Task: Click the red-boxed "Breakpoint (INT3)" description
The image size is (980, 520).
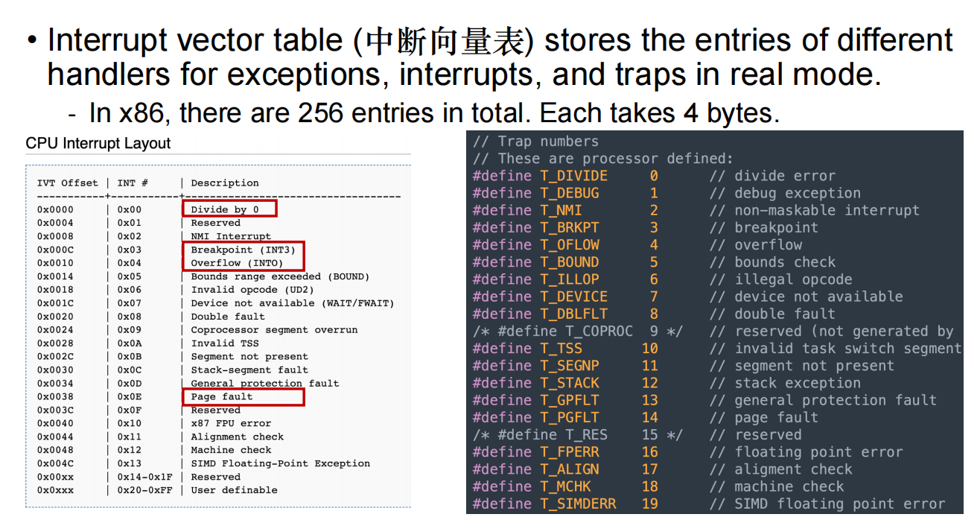Action: (243, 250)
